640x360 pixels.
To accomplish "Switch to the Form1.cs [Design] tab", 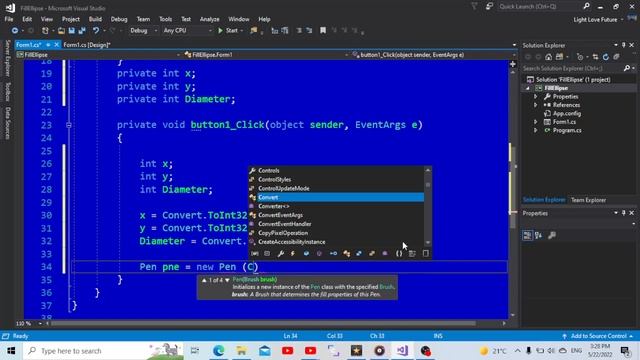I will pos(87,45).
